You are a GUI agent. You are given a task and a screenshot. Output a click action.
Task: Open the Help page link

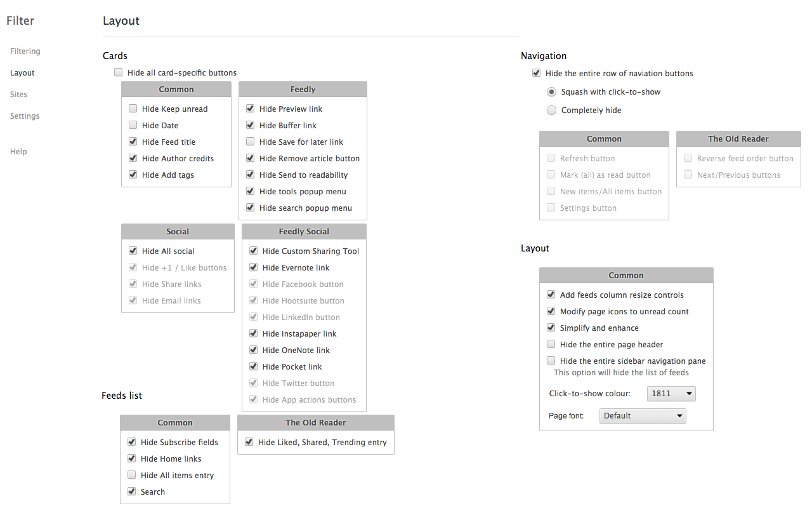(18, 152)
